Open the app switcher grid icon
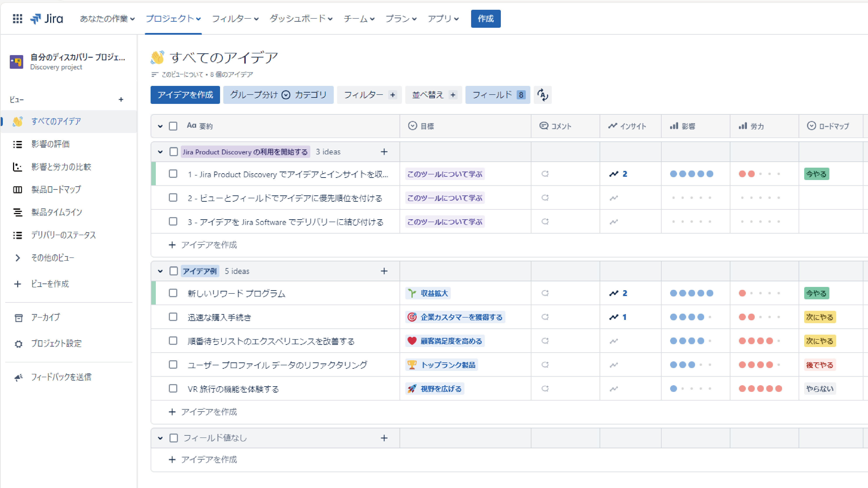 (x=17, y=19)
